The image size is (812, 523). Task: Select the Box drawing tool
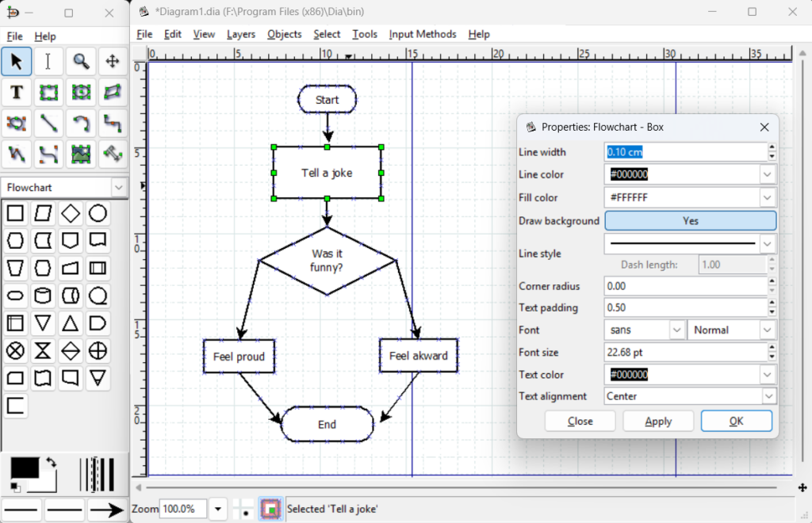[48, 93]
